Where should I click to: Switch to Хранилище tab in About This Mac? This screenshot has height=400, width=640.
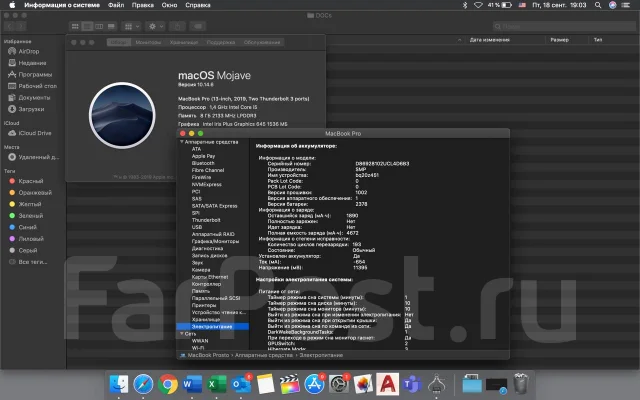click(184, 42)
